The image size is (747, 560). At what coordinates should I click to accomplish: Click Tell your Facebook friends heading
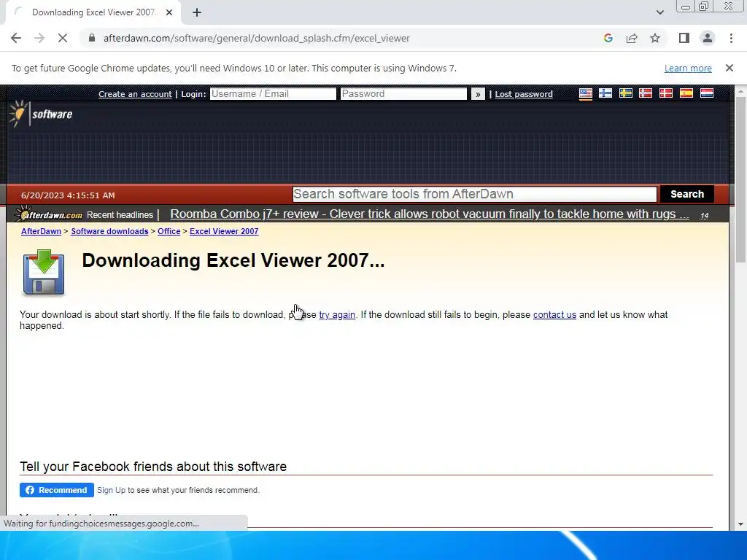pyautogui.click(x=153, y=467)
